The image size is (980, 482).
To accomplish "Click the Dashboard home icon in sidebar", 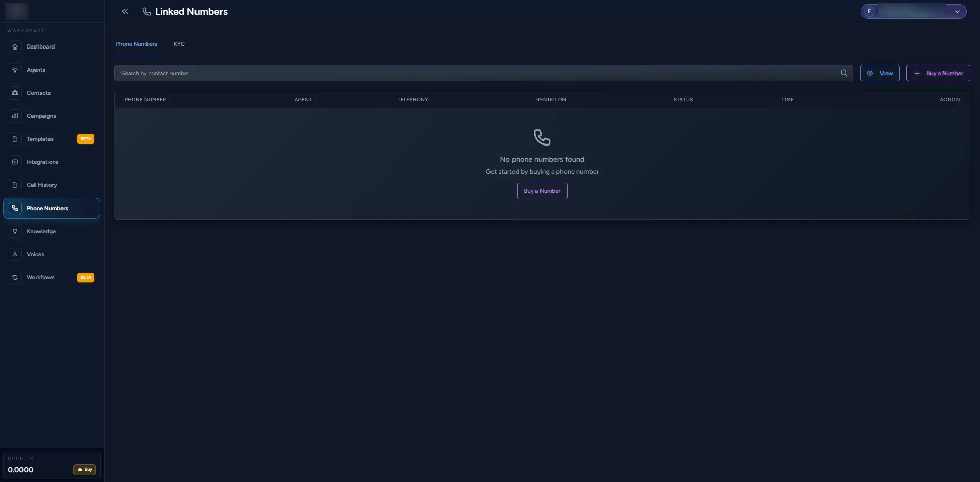I will pos(15,46).
